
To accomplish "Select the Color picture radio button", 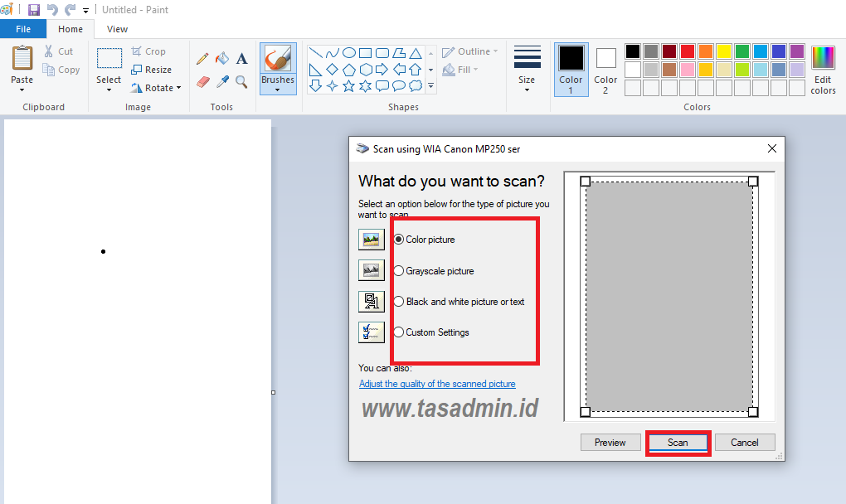I will tap(399, 239).
